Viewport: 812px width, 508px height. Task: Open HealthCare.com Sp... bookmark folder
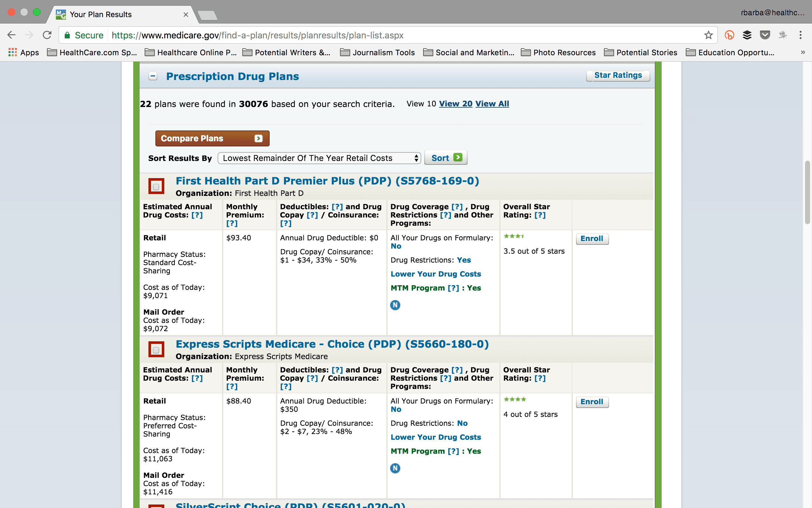92,52
